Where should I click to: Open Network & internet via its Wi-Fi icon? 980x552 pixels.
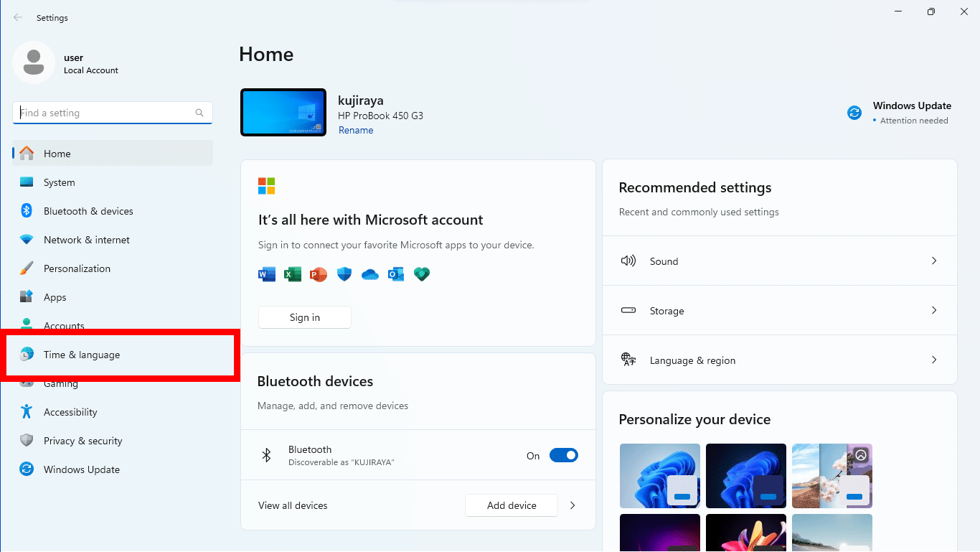27,240
